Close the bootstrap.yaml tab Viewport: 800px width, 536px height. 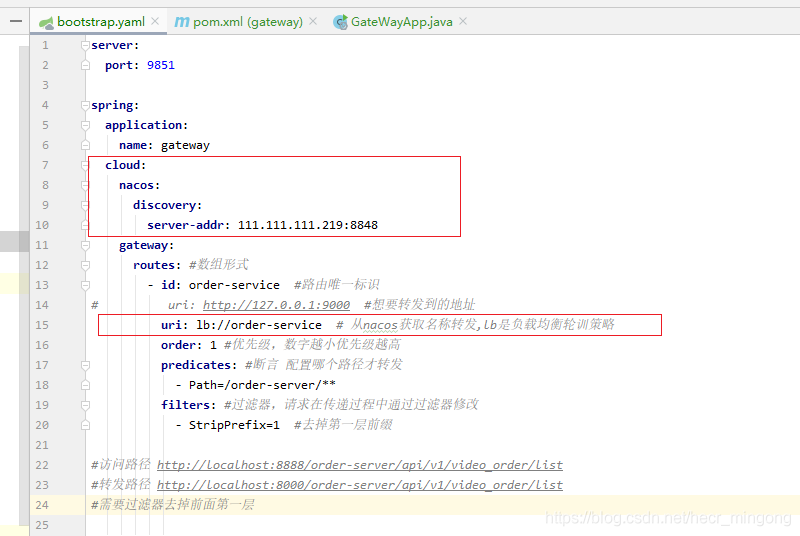tap(155, 21)
